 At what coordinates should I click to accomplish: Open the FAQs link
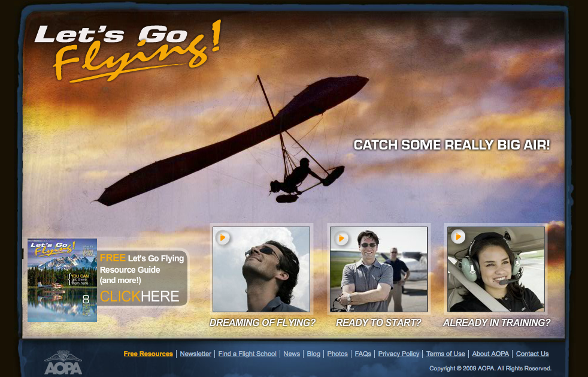click(x=363, y=354)
